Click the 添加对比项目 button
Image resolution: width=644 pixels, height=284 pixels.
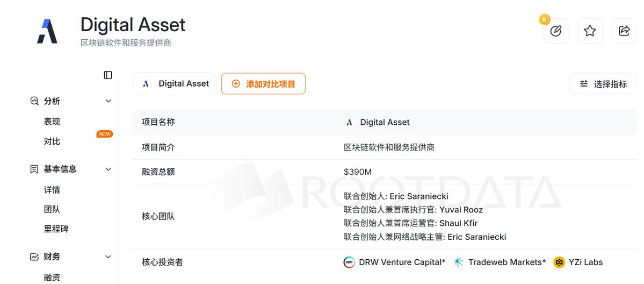click(x=263, y=84)
